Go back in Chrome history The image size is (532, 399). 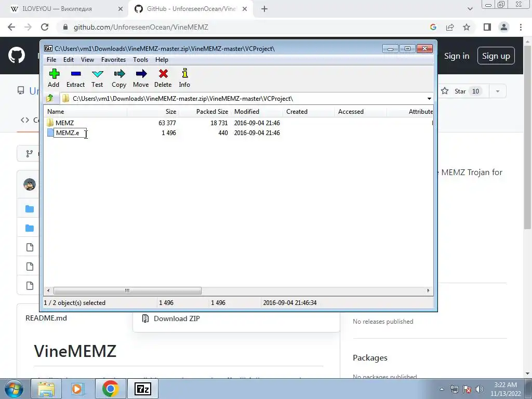coord(11,27)
